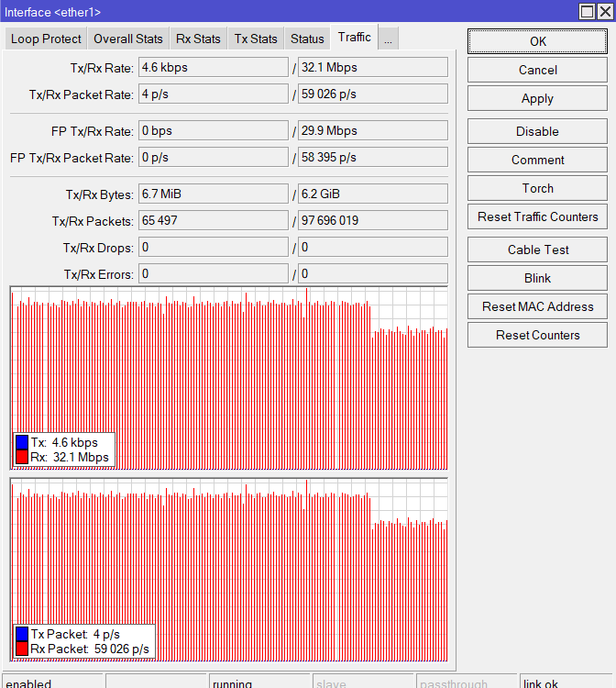
Task: Select the Tx Packet Rate field 4 p/s
Action: pyautogui.click(x=214, y=94)
